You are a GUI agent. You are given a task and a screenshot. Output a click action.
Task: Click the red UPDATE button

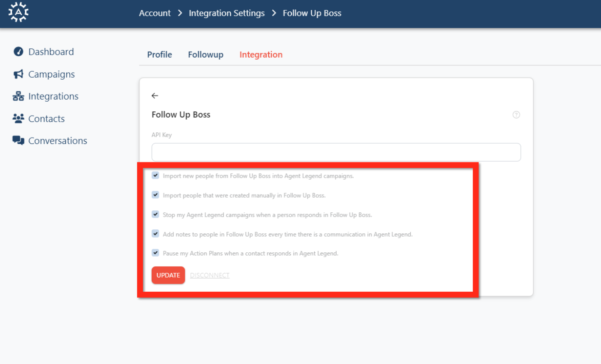[168, 275]
